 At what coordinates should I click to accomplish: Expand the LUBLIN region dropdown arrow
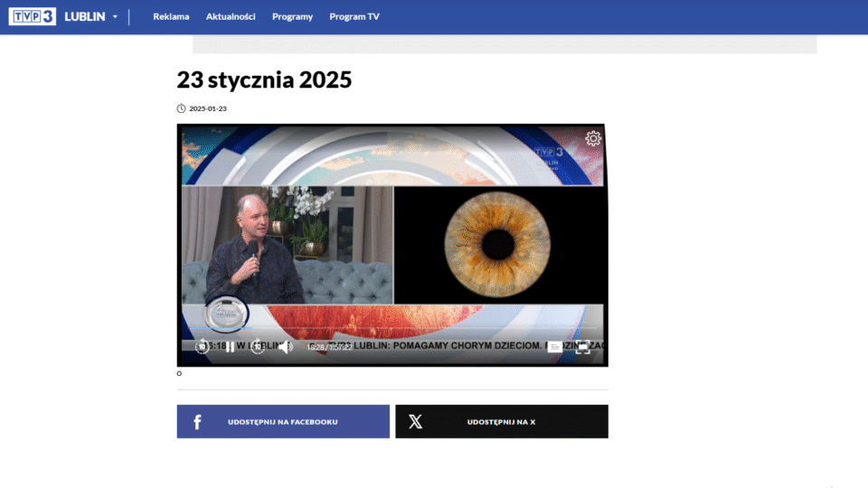(x=115, y=17)
